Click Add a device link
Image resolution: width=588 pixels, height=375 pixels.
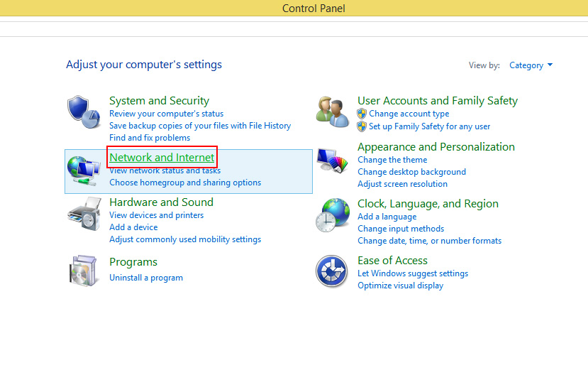[x=133, y=227]
